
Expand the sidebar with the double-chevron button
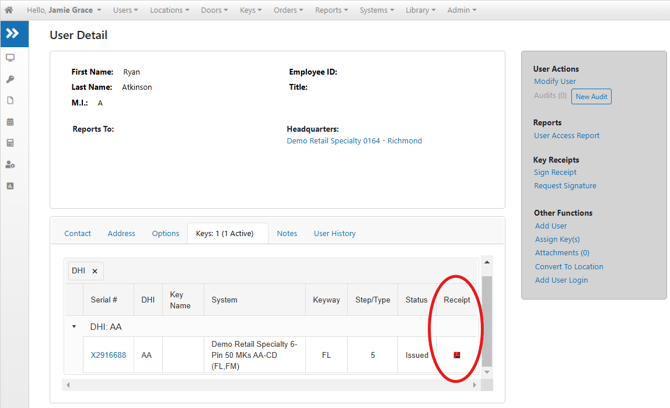pos(13,34)
